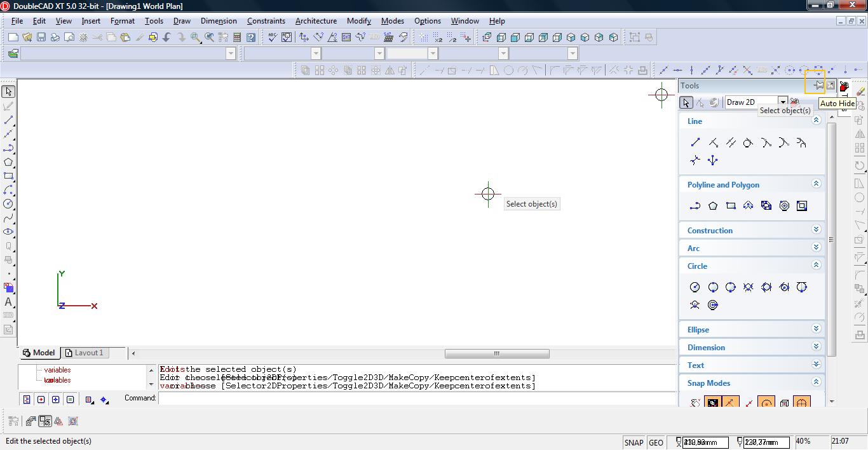Pick the Rectangle tool under Polyline and Polygon
This screenshot has width=868, height=450.
click(x=731, y=206)
